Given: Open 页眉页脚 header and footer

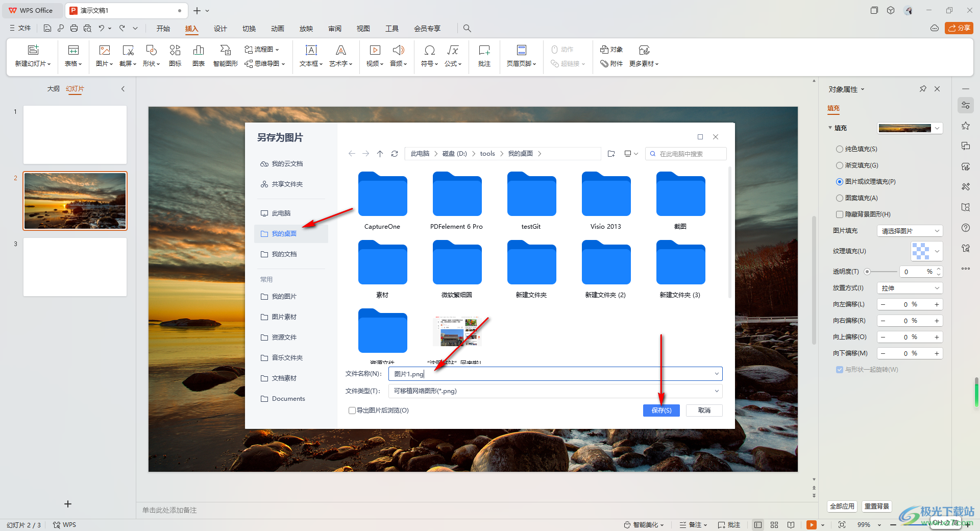Looking at the screenshot, I should [x=521, y=56].
